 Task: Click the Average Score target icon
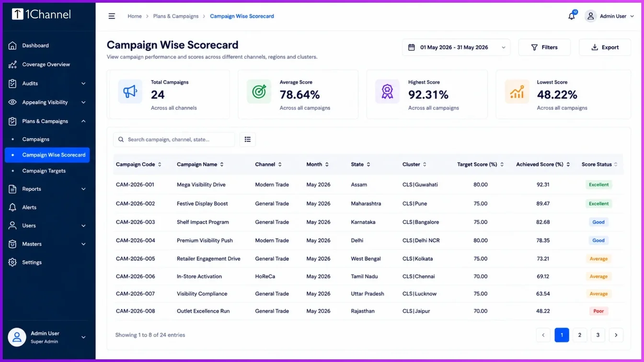259,91
